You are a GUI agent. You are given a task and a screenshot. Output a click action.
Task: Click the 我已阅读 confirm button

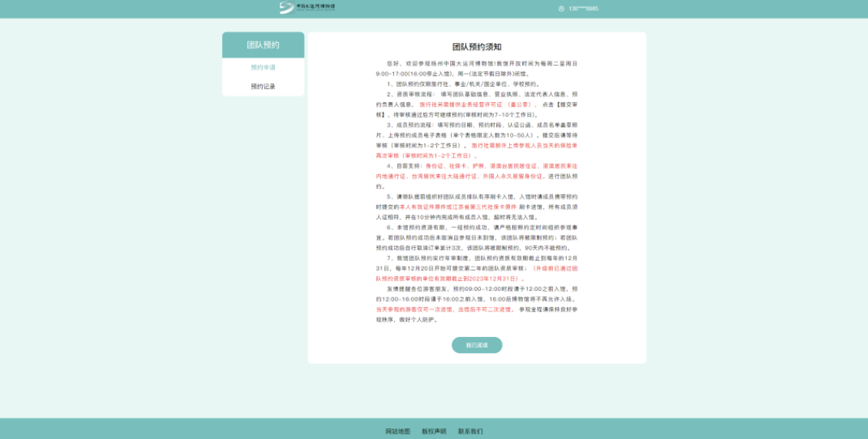coord(476,345)
